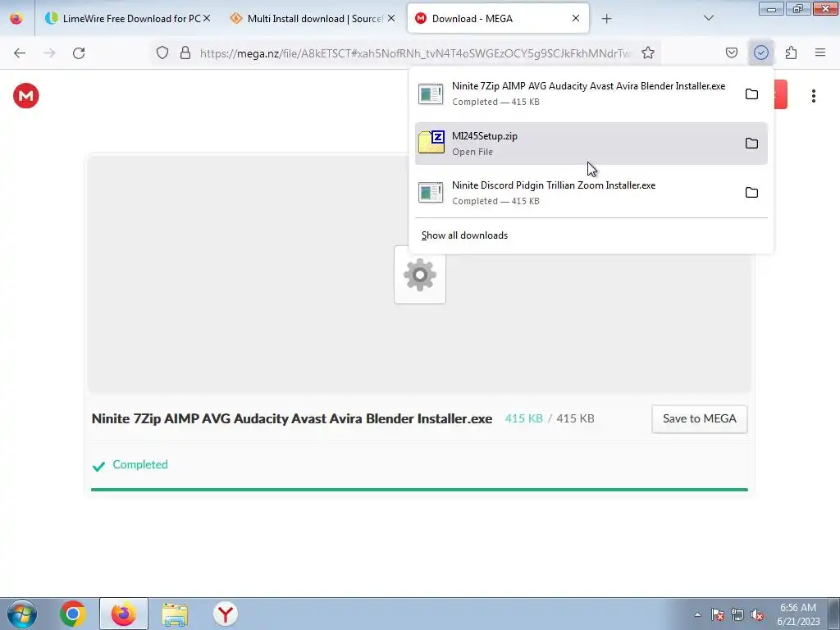Show Ninite Discord installer in folder
840x630 pixels.
pyautogui.click(x=751, y=192)
